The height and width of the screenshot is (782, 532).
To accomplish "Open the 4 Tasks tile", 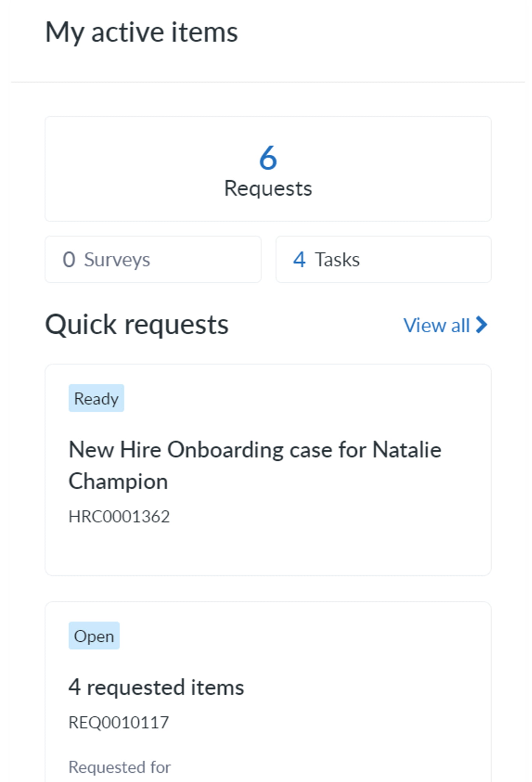I will pyautogui.click(x=383, y=259).
